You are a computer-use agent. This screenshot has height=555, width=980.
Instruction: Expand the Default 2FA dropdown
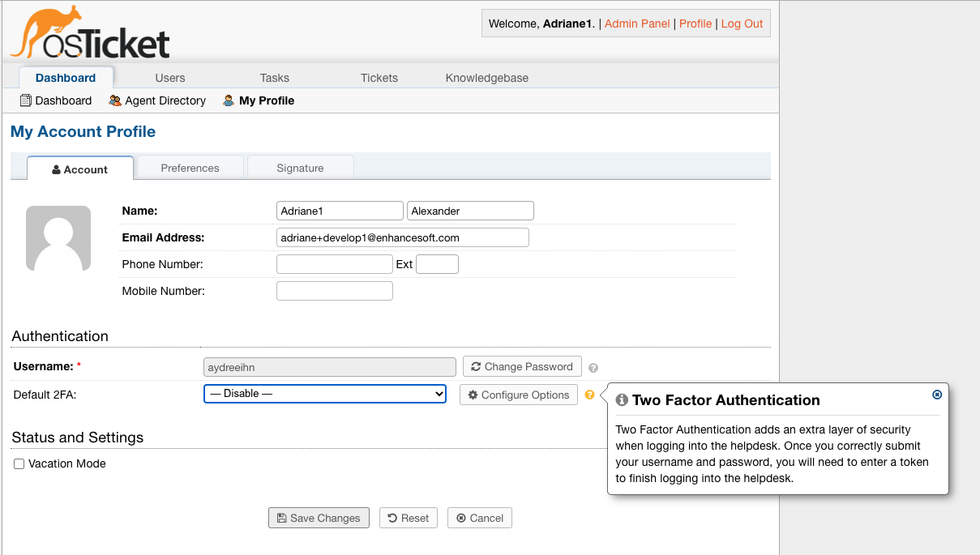point(324,394)
